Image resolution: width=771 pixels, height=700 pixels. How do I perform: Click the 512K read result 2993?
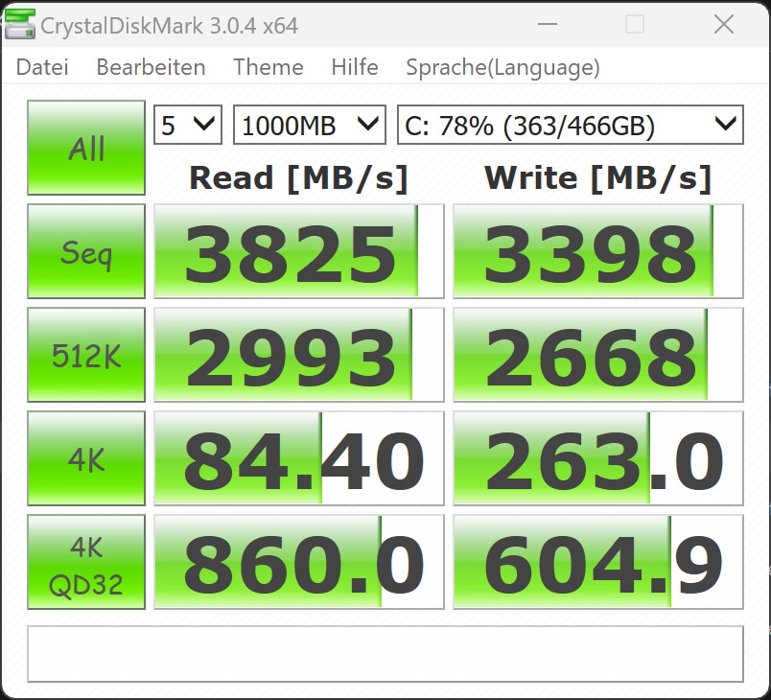pos(299,355)
